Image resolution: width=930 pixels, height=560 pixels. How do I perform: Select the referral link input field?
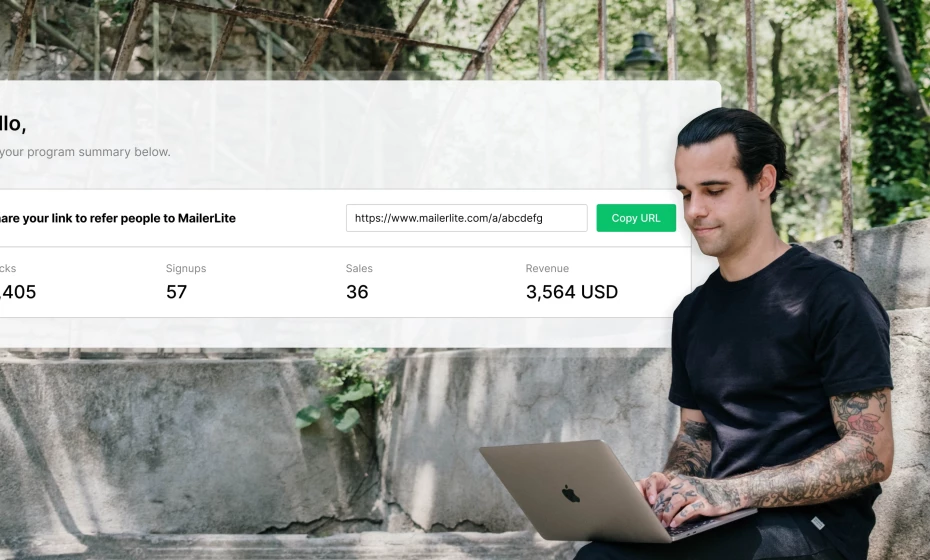(x=466, y=218)
